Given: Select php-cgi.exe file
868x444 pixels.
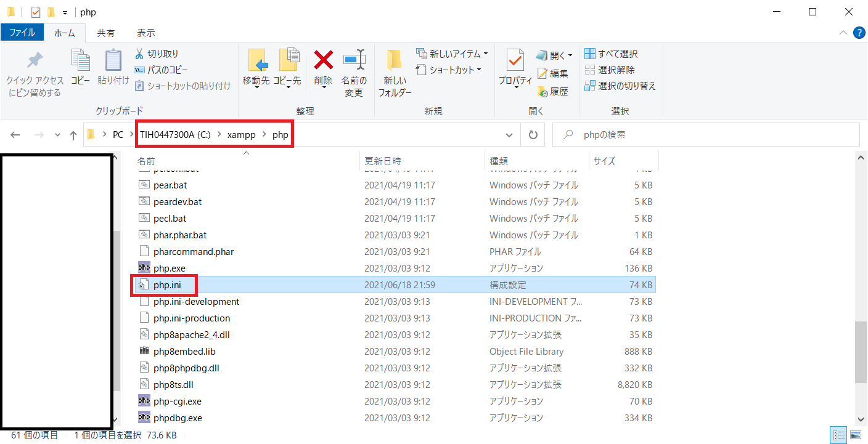Looking at the screenshot, I should pyautogui.click(x=395, y=401).
